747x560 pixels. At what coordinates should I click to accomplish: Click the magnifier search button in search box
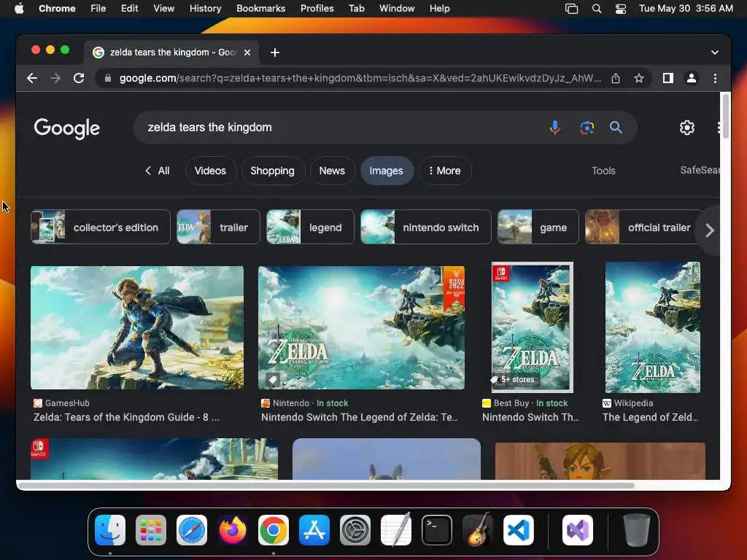[616, 127]
